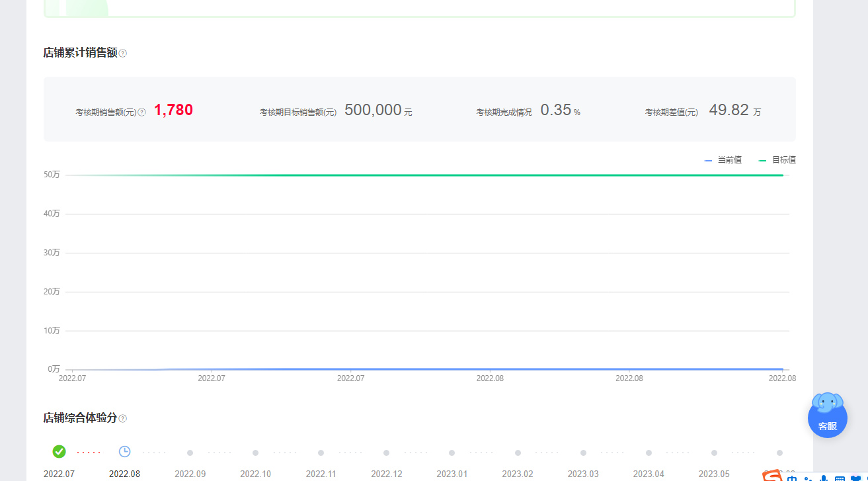
Task: Click the red 1,780 sales figure
Action: pyautogui.click(x=173, y=110)
